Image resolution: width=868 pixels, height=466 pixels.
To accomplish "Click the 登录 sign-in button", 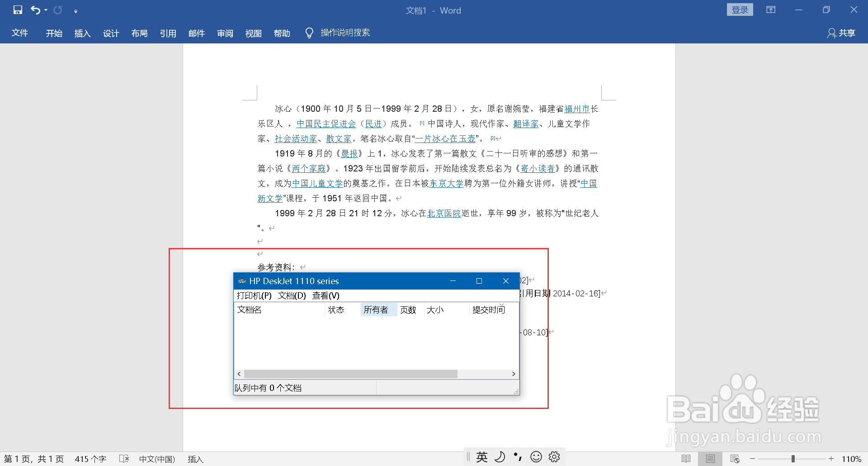I will click(740, 10).
